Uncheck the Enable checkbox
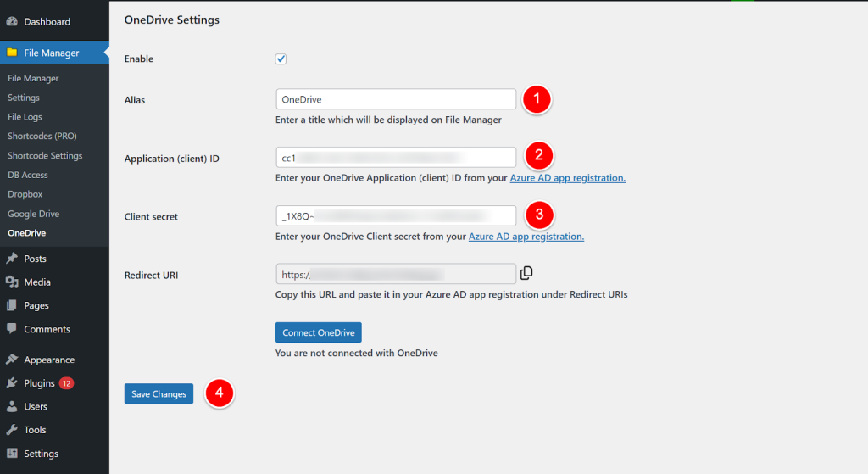Image resolution: width=868 pixels, height=474 pixels. coord(281,59)
